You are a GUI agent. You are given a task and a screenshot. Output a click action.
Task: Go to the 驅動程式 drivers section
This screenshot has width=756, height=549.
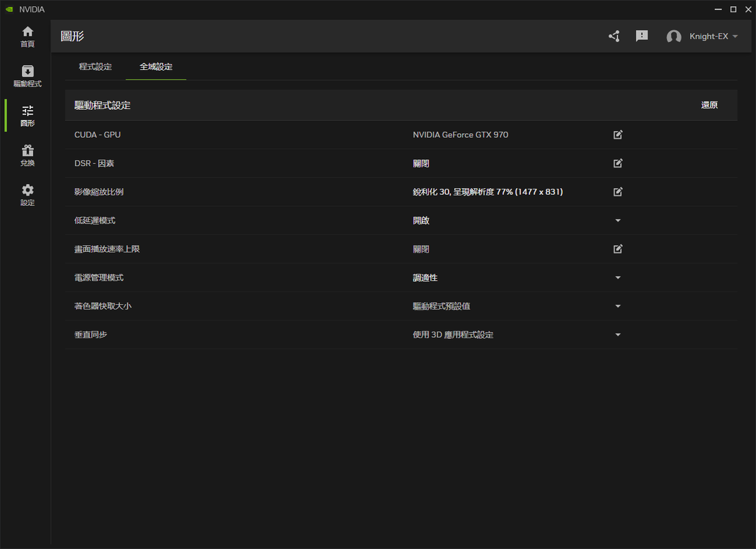27,76
